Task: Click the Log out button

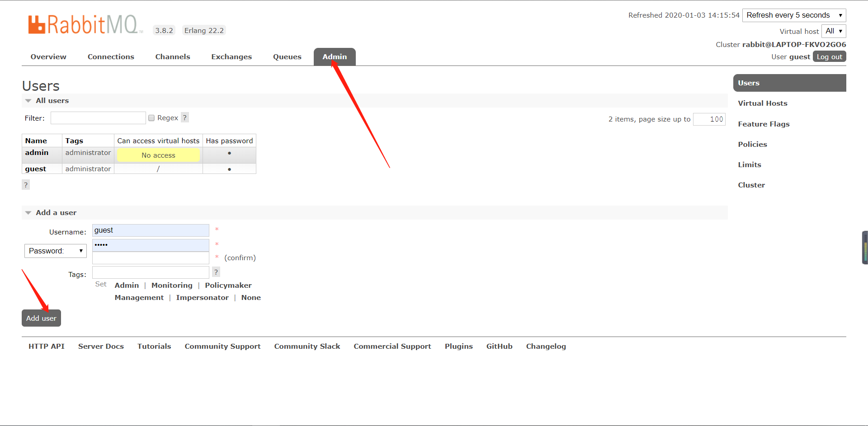Action: [829, 56]
